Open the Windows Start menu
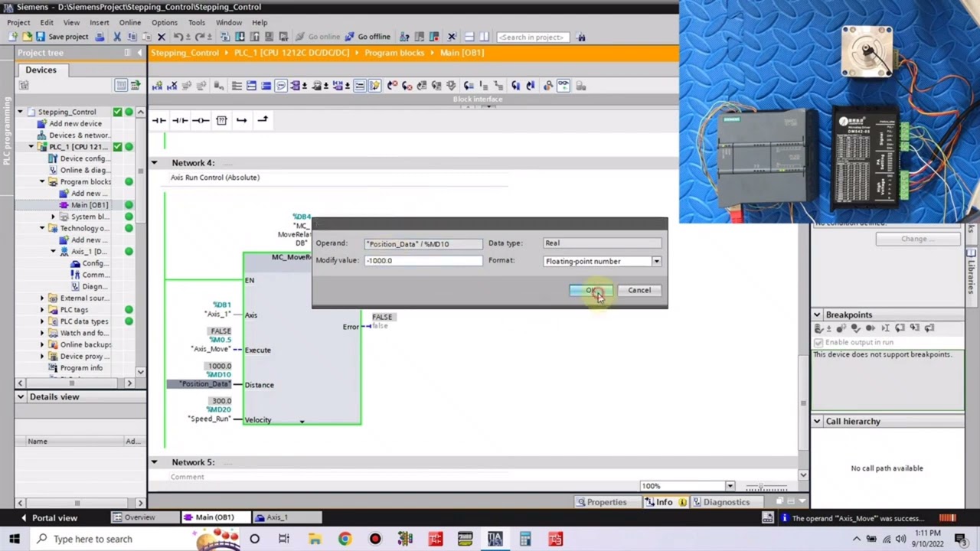 click(15, 539)
